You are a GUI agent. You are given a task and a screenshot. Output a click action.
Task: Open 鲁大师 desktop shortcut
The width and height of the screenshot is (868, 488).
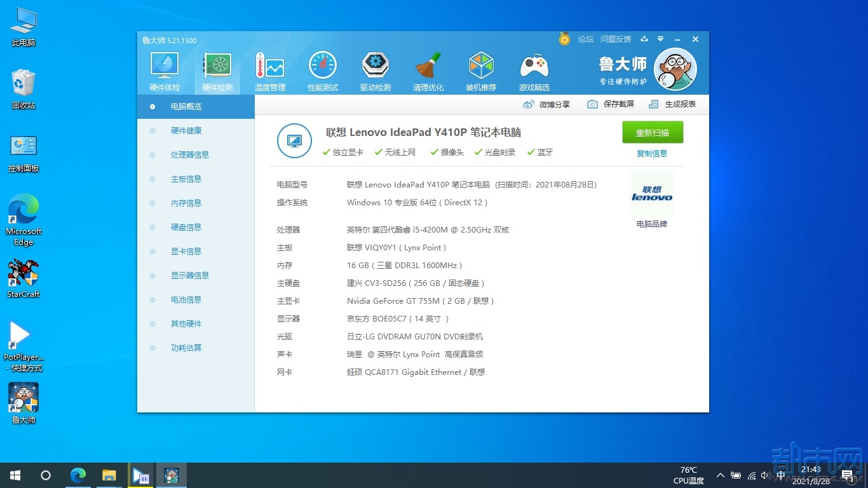pos(24,403)
